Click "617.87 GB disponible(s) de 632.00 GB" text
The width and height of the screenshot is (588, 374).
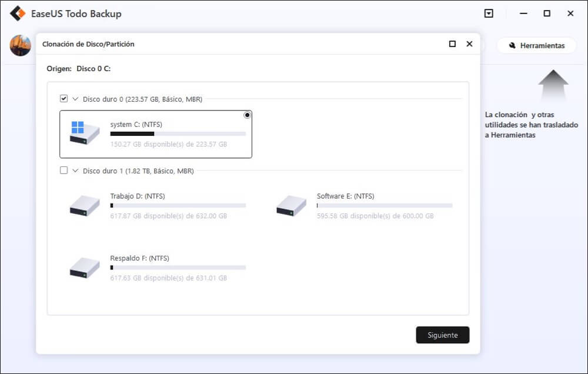click(169, 216)
